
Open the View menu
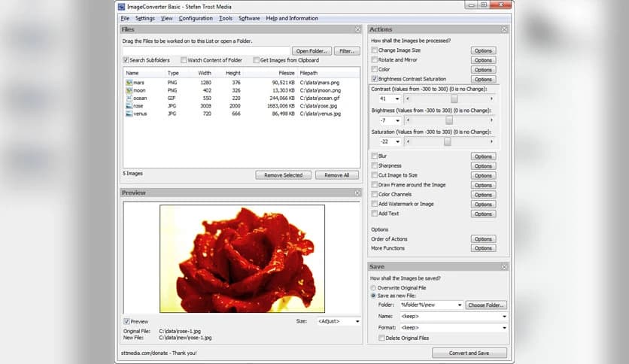166,19
